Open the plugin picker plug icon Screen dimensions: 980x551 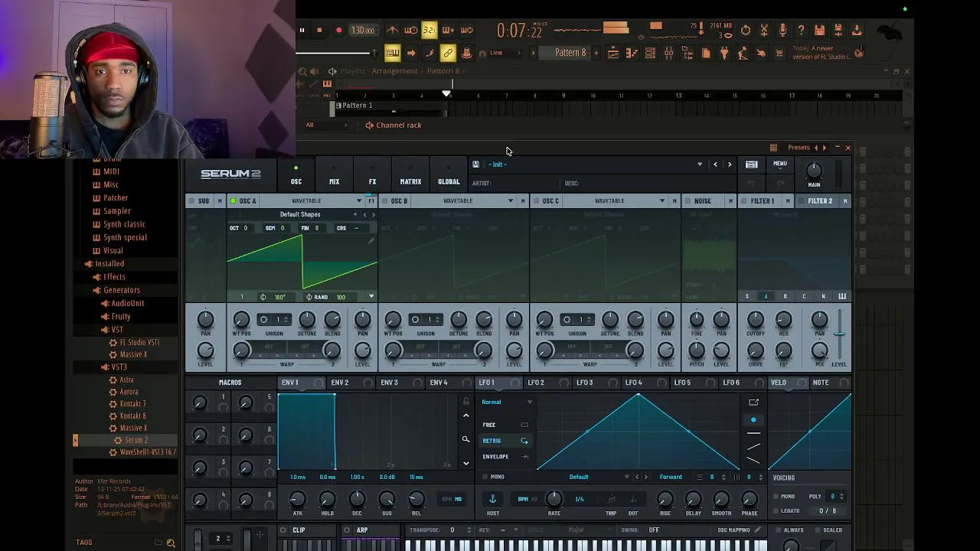(724, 53)
